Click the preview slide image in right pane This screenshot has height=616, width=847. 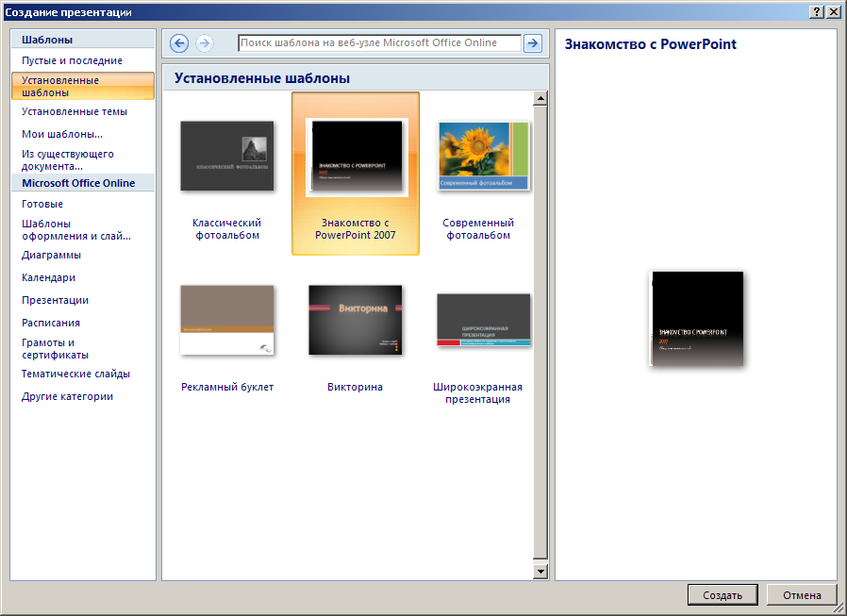(696, 319)
